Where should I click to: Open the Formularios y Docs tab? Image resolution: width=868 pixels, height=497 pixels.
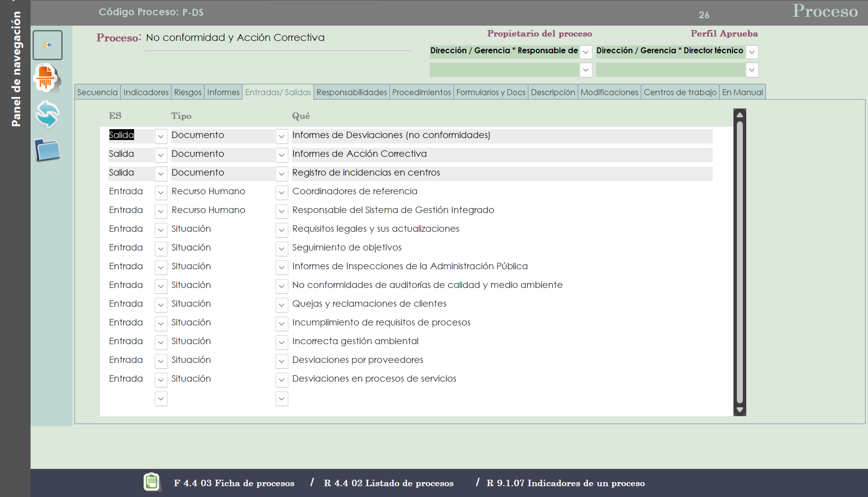click(x=491, y=92)
